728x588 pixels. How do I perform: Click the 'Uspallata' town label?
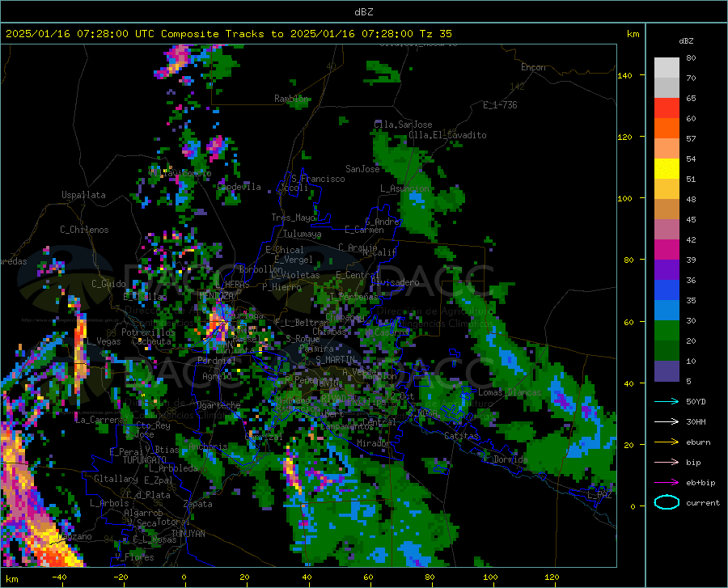(x=83, y=195)
